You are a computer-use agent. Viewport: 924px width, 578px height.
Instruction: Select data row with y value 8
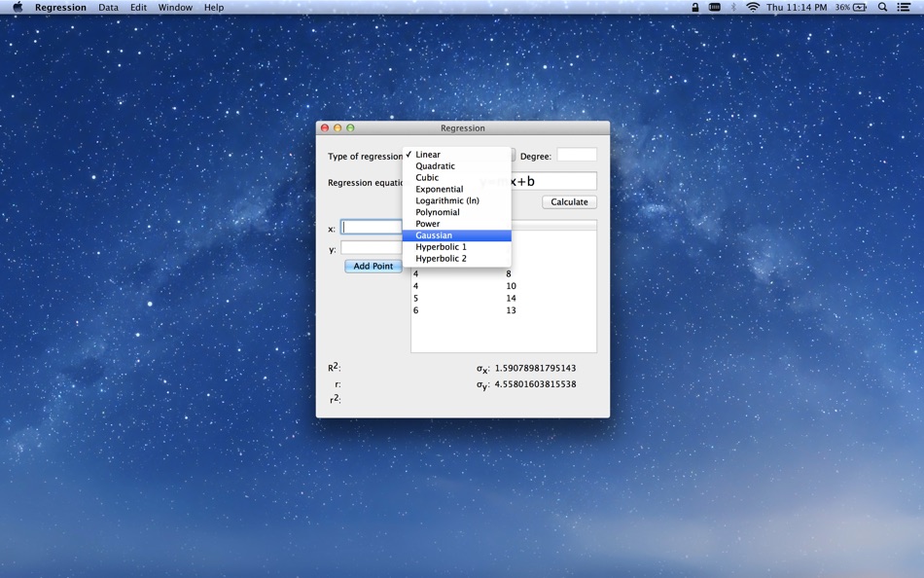click(x=504, y=273)
